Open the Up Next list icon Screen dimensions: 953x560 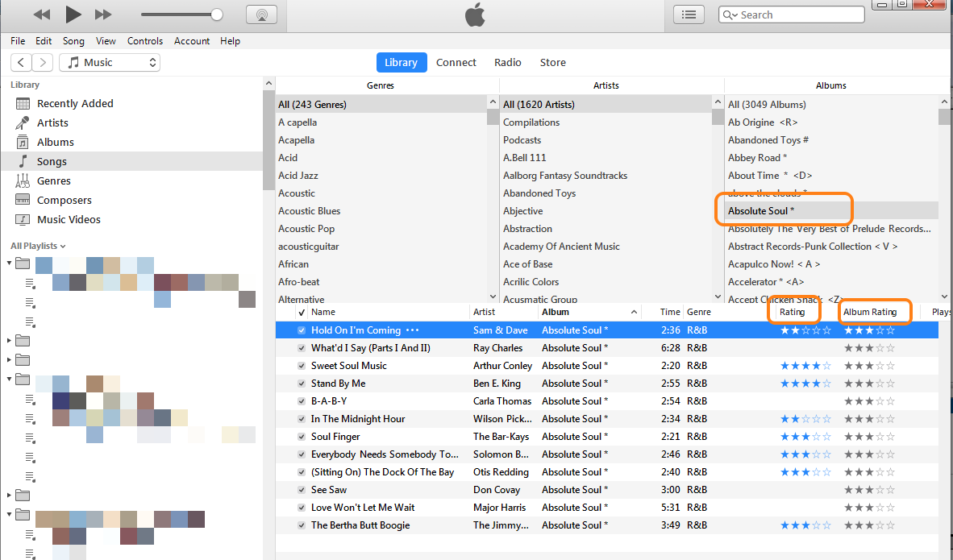tap(689, 15)
